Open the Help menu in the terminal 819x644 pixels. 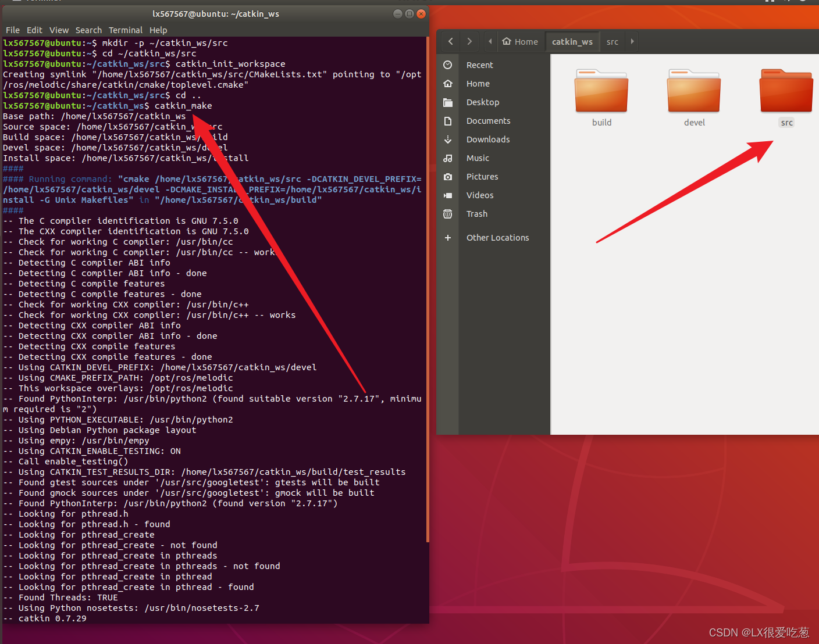(158, 30)
